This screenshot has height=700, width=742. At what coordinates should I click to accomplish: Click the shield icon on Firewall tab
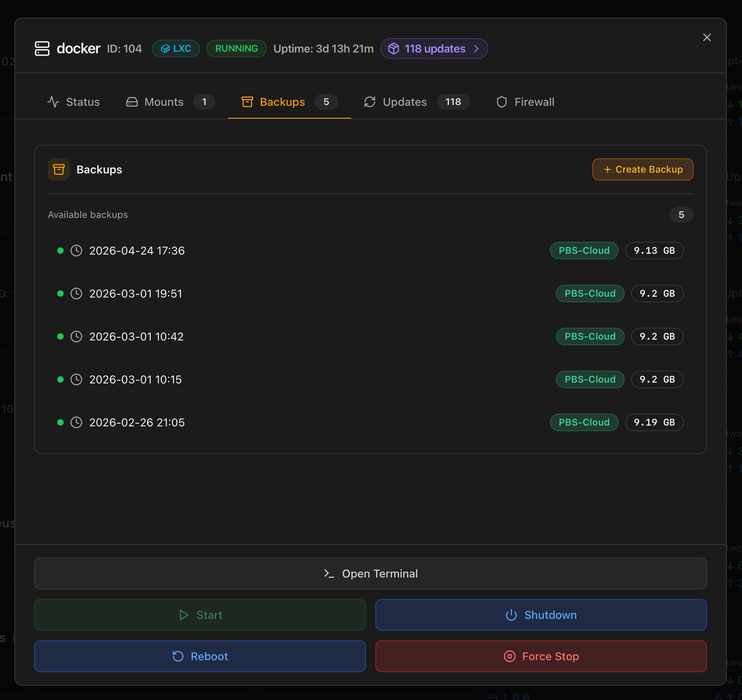[x=502, y=102]
